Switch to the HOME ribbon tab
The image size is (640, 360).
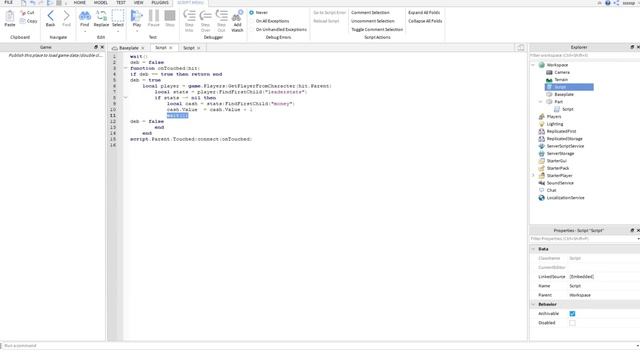[x=80, y=2]
